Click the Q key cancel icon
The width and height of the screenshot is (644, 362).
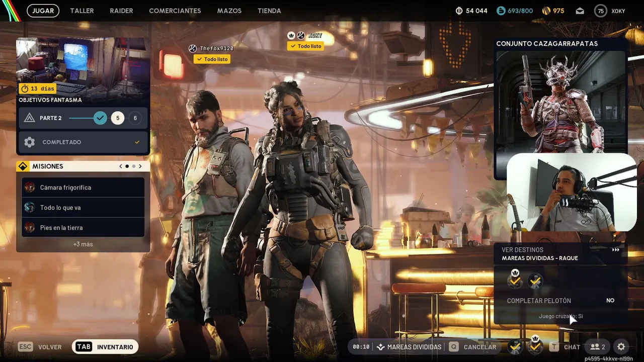454,347
